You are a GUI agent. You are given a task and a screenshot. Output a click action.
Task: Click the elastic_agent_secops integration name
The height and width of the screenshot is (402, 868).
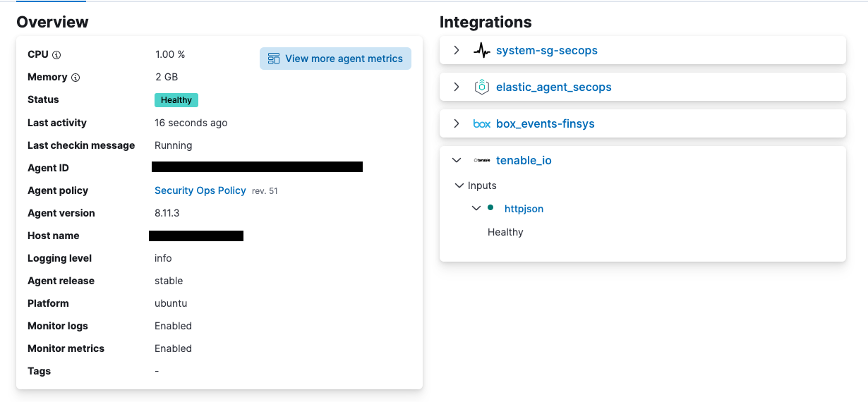click(x=554, y=87)
